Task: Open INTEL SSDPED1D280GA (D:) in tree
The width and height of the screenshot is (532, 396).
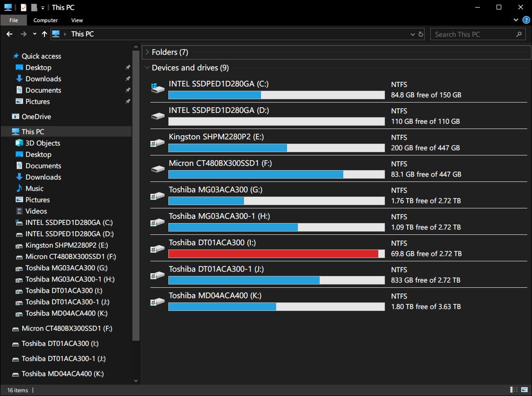Action: (70, 234)
